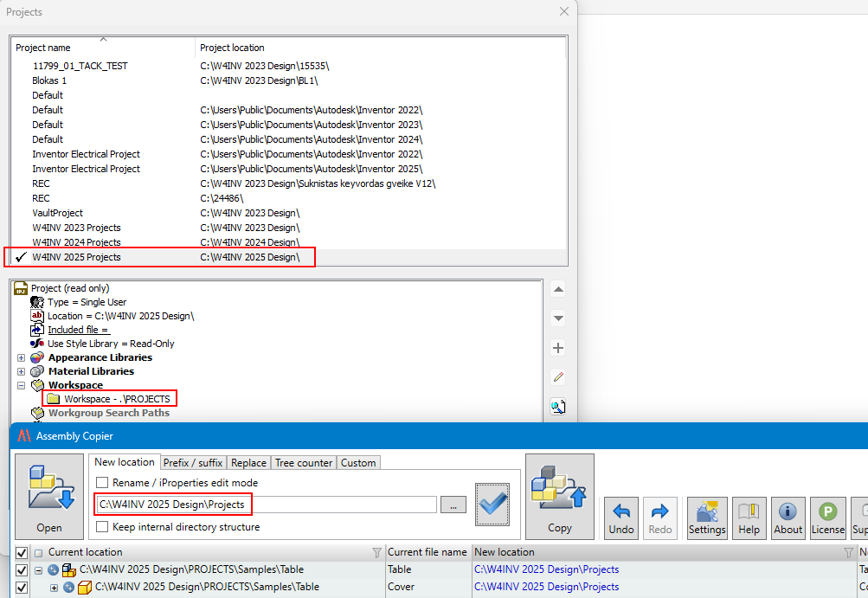Screen dimensions: 868x598
Task: Click the browse ... button next to path field
Action: [453, 505]
